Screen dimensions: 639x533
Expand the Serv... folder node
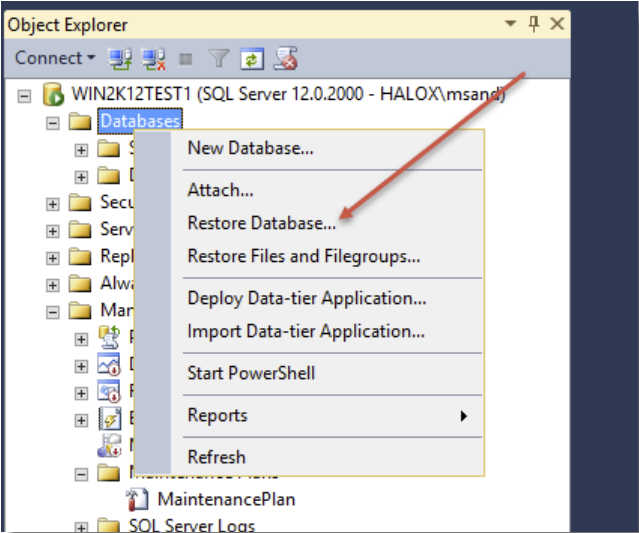(53, 231)
